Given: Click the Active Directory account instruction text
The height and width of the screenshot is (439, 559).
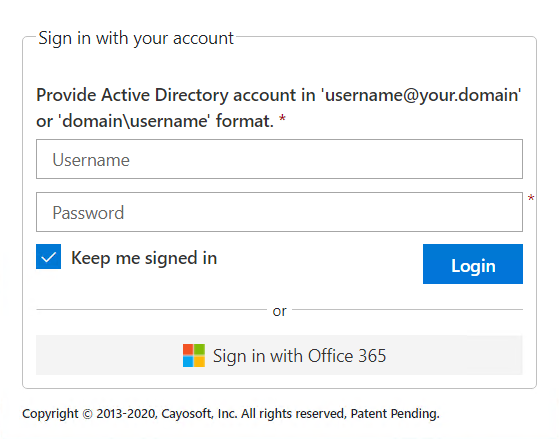Looking at the screenshot, I should [x=279, y=108].
